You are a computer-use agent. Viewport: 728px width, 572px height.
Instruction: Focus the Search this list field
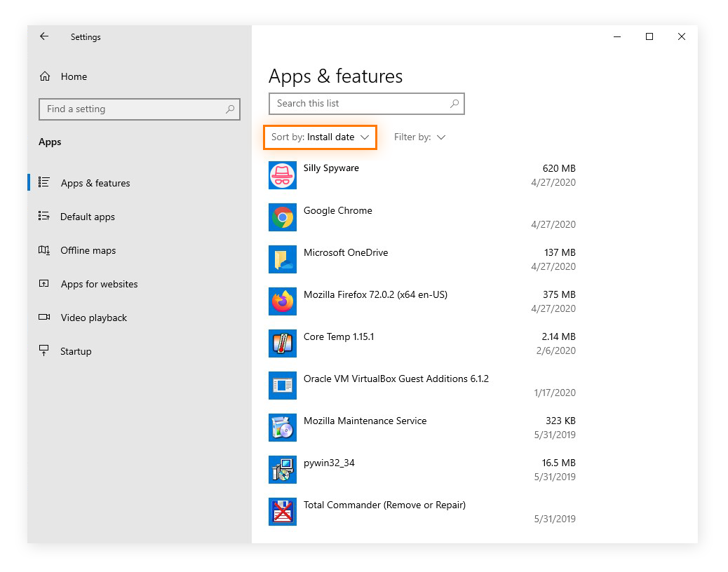[x=366, y=104]
